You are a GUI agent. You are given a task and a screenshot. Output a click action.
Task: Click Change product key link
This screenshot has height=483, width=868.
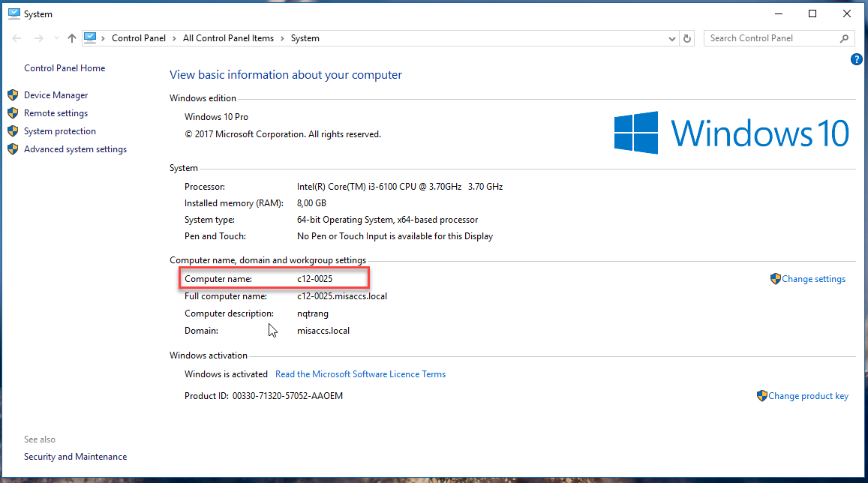[x=808, y=396]
